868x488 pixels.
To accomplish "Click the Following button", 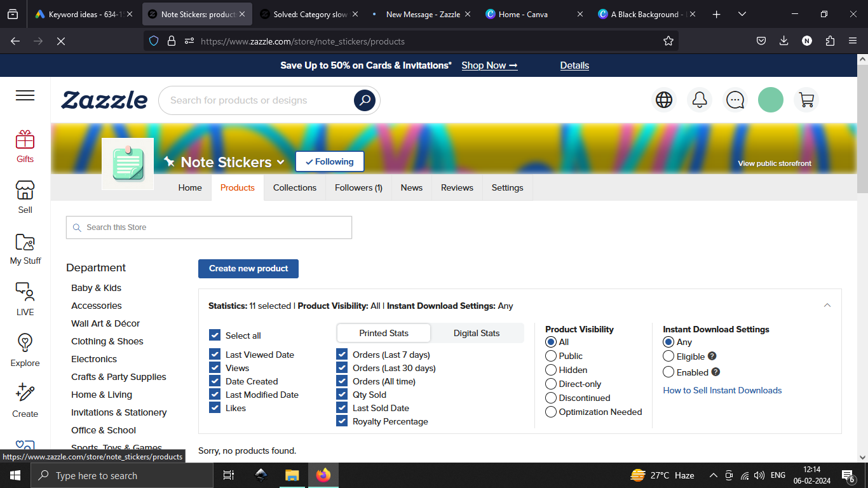I will 329,161.
